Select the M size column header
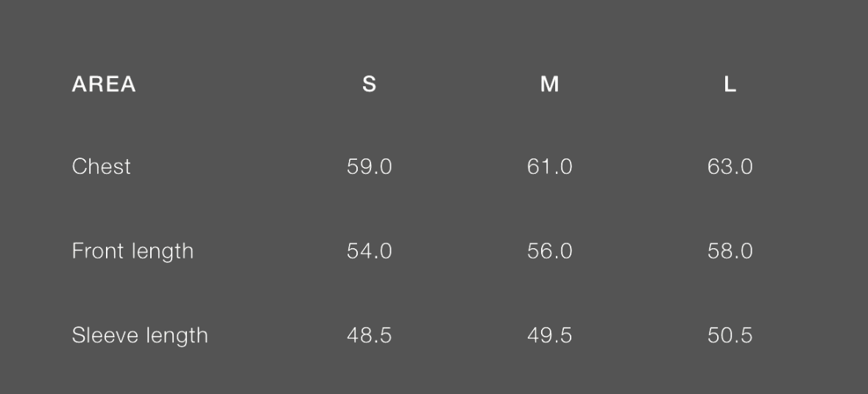868x394 pixels. (x=549, y=85)
